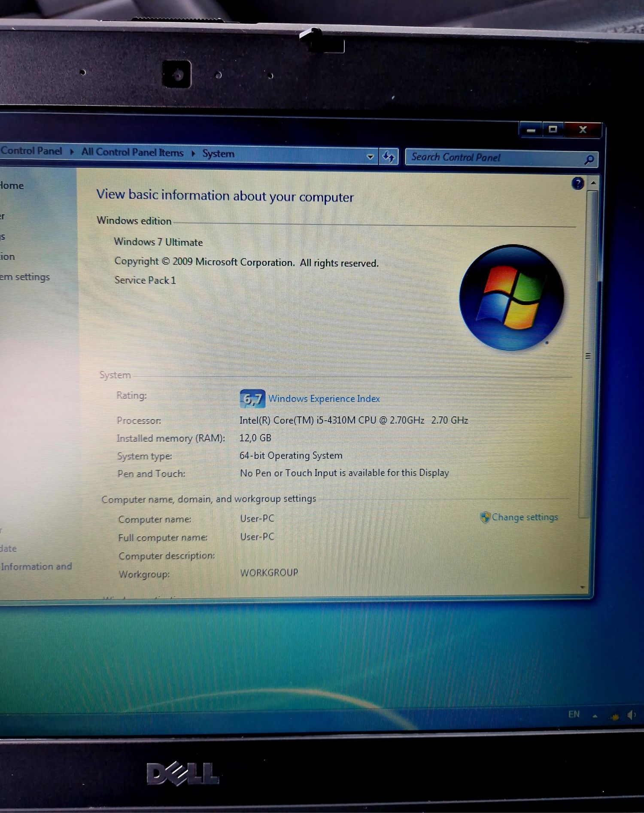Viewport: 644px width, 813px height.
Task: Open the help question mark icon
Action: point(578,184)
